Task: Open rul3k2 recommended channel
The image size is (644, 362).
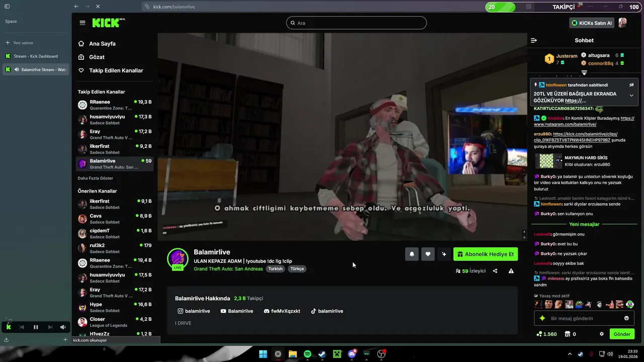Action: click(x=115, y=248)
